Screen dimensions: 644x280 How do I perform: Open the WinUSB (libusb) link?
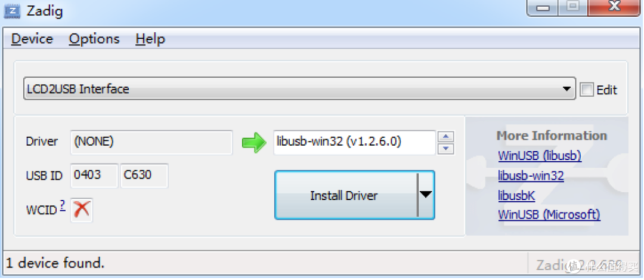coord(540,156)
